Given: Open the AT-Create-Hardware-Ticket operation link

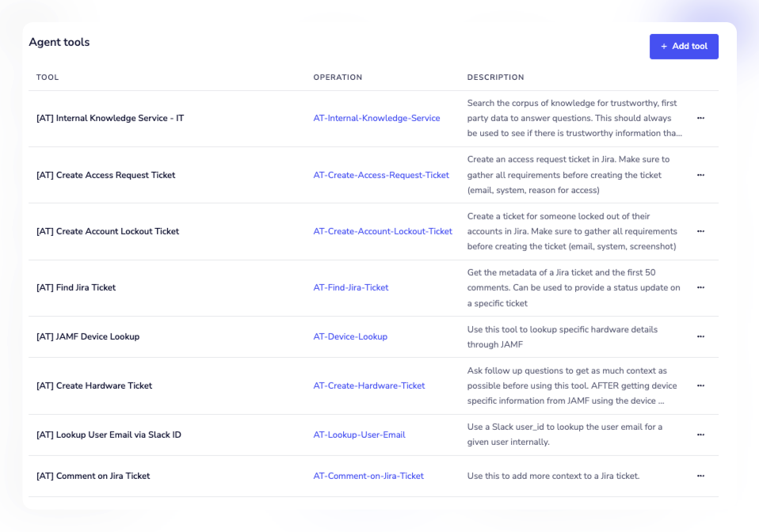Looking at the screenshot, I should [x=369, y=386].
